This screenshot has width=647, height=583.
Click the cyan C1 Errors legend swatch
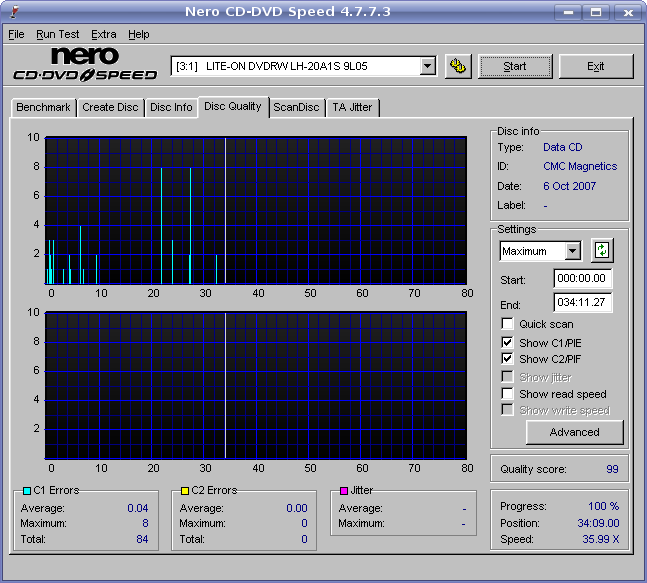coord(26,491)
